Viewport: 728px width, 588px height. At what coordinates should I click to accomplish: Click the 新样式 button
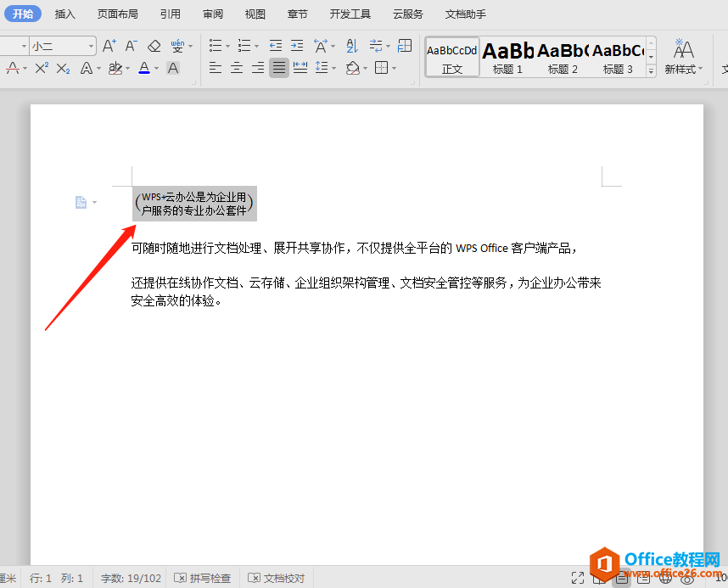pyautogui.click(x=683, y=57)
